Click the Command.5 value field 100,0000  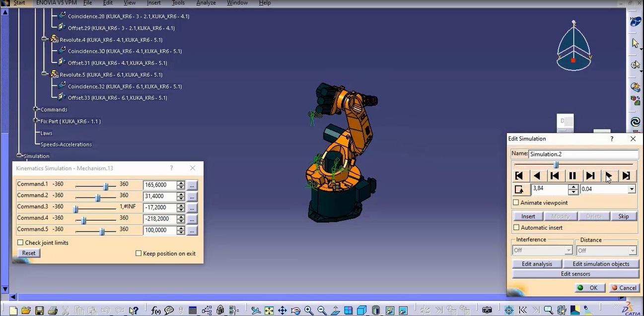point(159,230)
